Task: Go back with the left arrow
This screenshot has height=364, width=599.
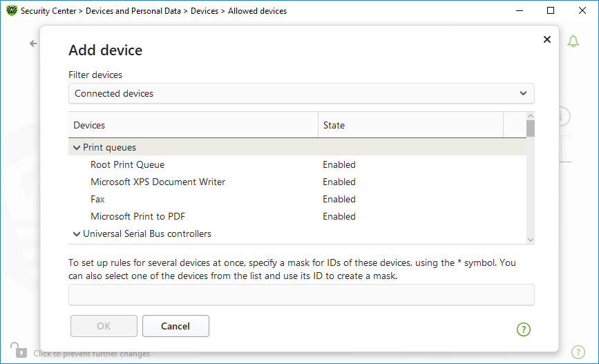Action: click(33, 44)
